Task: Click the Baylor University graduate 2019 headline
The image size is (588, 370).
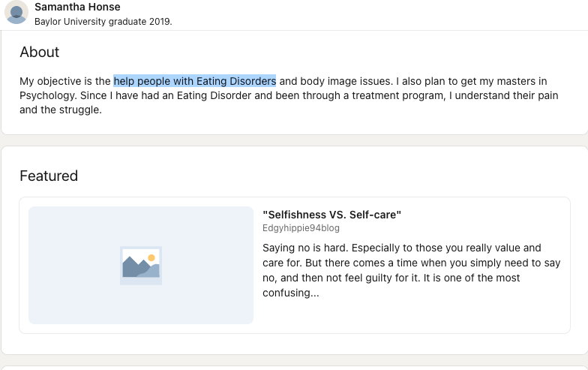Action: [103, 21]
